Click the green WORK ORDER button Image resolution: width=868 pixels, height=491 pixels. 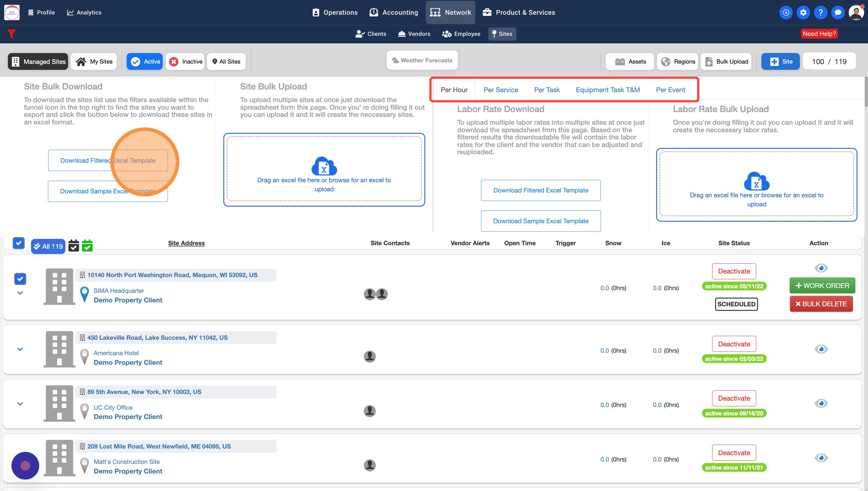pos(822,286)
